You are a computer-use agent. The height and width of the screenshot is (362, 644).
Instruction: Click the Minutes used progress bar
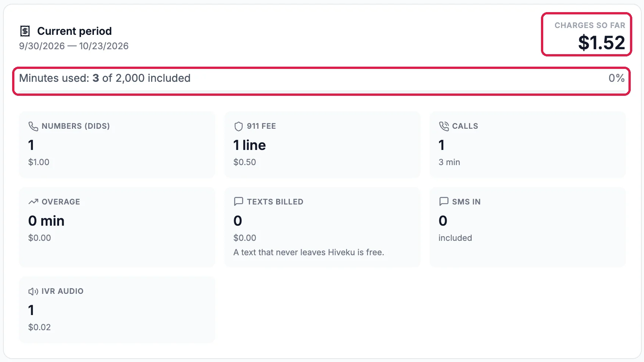click(x=322, y=91)
